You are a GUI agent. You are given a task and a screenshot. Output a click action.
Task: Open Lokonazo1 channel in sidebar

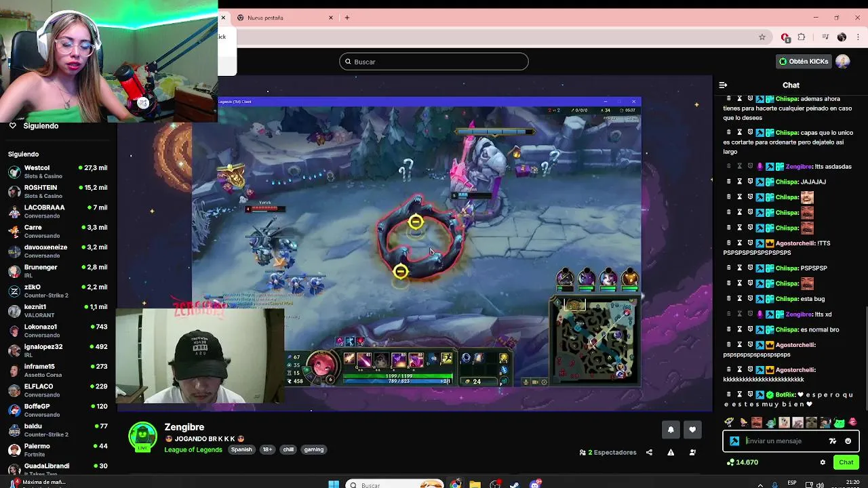(58, 330)
